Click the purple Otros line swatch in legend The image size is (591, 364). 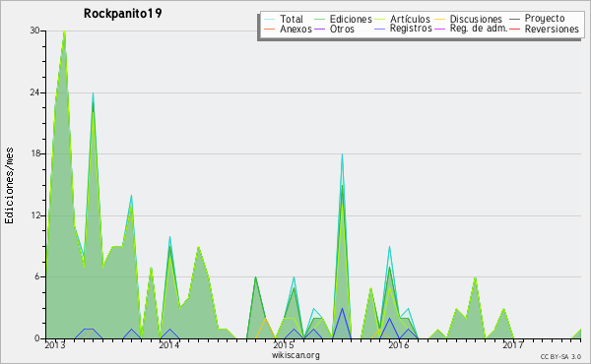(x=319, y=29)
